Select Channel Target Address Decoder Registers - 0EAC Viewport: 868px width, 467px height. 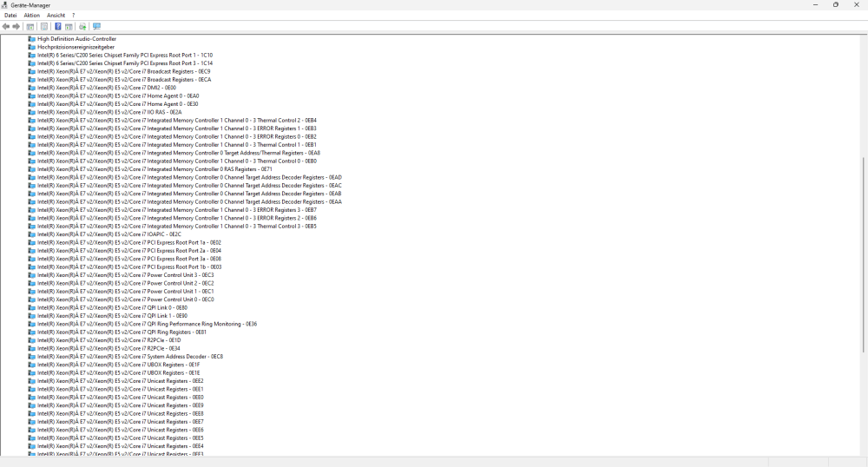click(189, 186)
